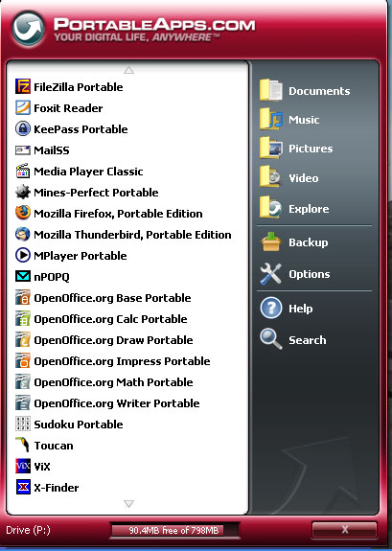Open Help with the question mark
This screenshot has width=392, height=551.
(x=287, y=309)
